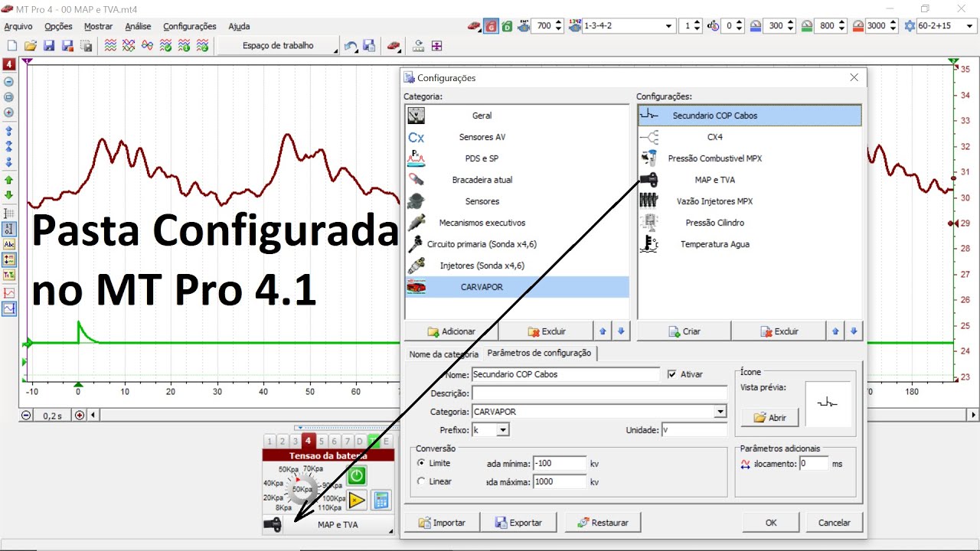Move category up with blue up arrow

[x=603, y=331]
